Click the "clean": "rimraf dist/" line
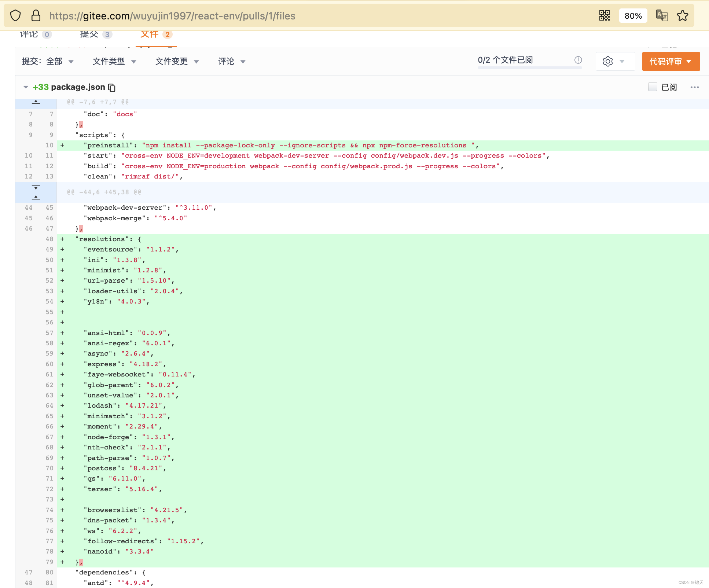The image size is (709, 588). coord(133,177)
